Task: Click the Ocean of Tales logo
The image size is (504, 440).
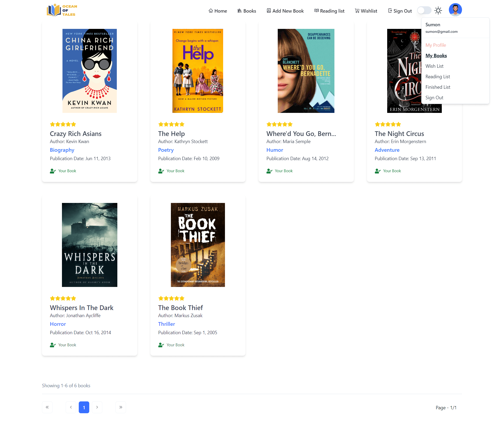Action: pos(62,10)
